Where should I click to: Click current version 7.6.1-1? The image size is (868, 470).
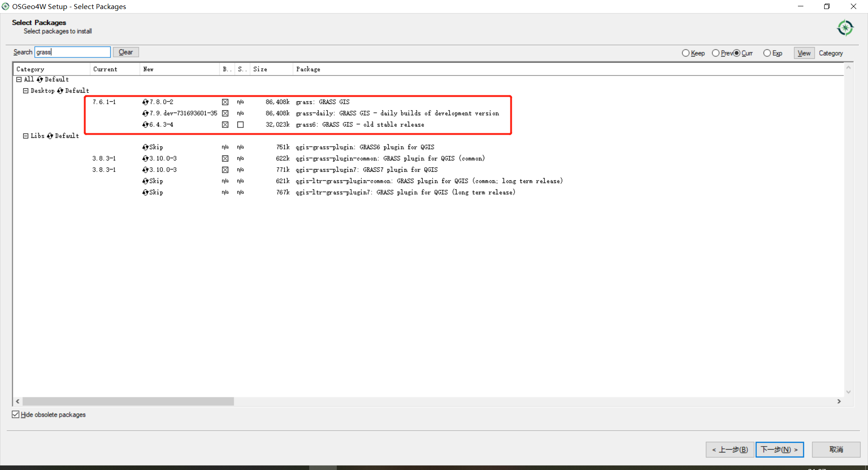coord(104,102)
